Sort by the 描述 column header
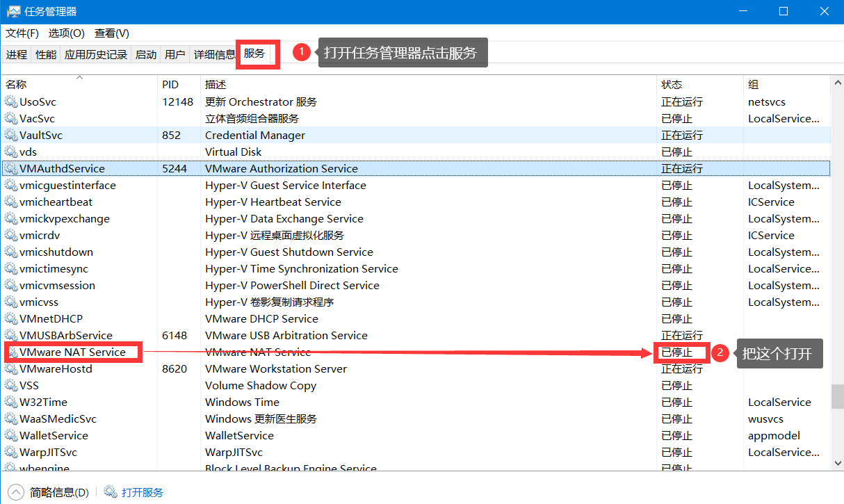The width and height of the screenshot is (844, 504). [428, 84]
